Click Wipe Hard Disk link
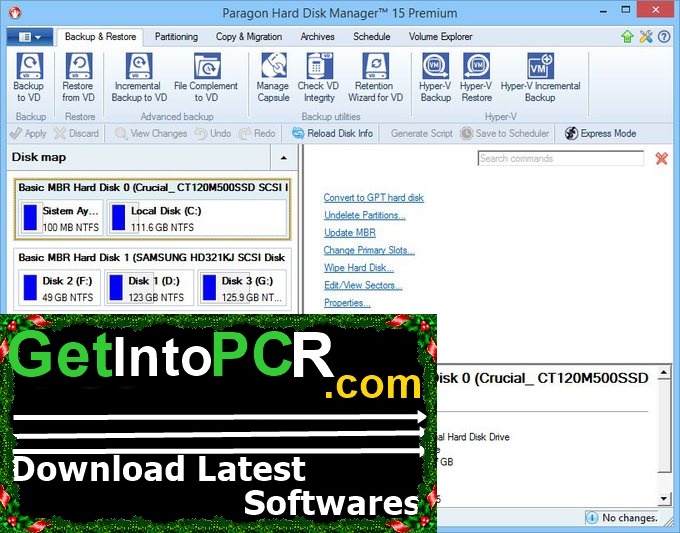The height and width of the screenshot is (533, 680). [x=359, y=268]
